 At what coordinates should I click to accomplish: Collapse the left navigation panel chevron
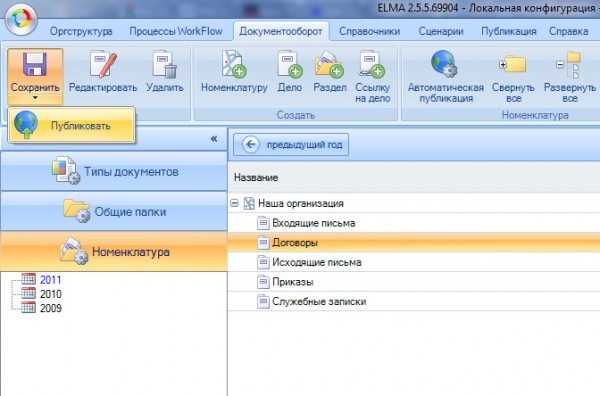point(214,139)
